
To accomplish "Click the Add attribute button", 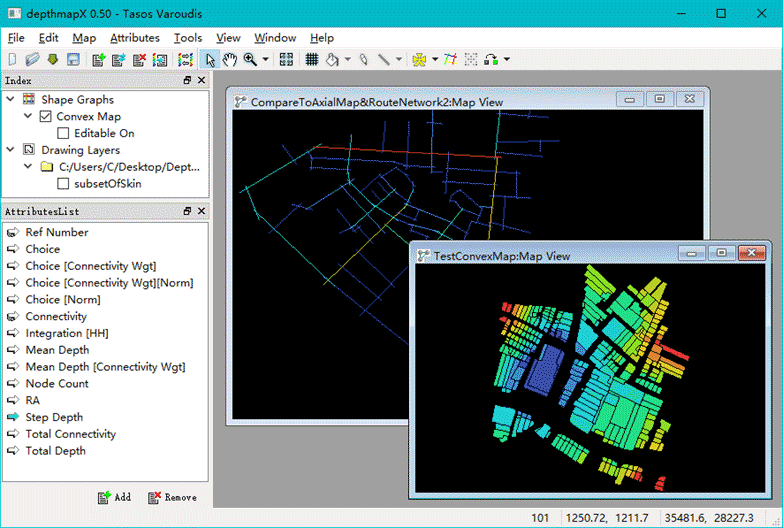I will click(x=114, y=497).
